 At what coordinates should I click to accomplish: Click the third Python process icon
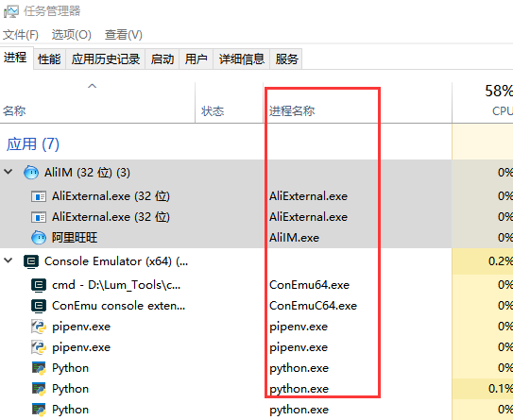(39, 410)
